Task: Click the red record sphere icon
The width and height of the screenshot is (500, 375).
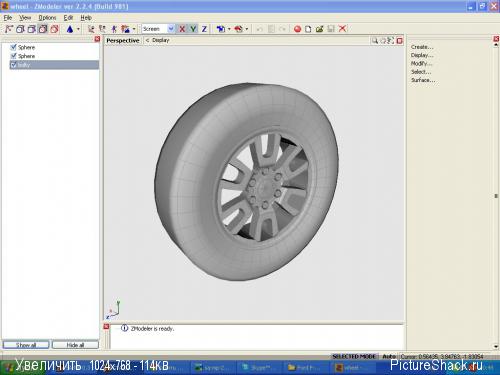Action: tap(297, 29)
